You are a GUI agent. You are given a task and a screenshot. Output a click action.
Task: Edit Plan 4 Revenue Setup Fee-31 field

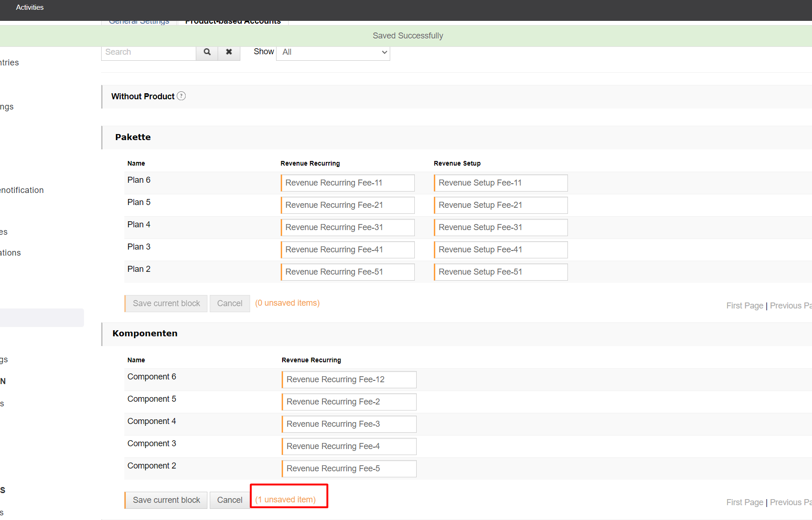pos(501,227)
